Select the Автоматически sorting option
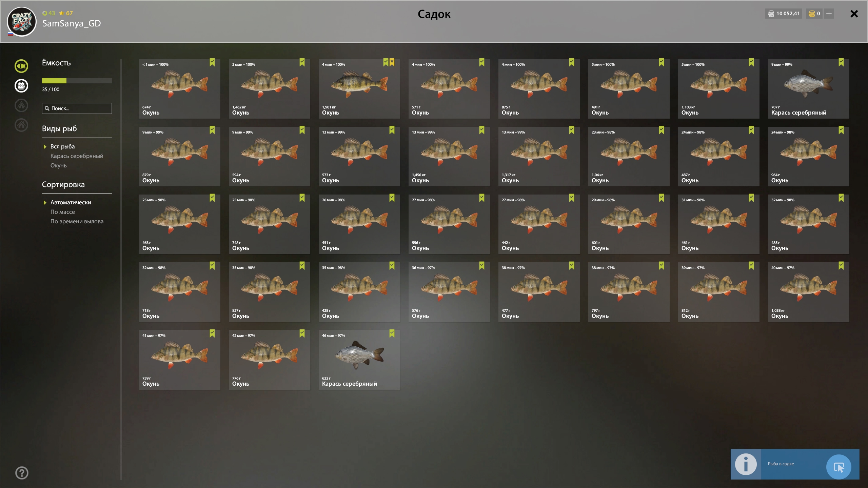Image resolution: width=868 pixels, height=488 pixels. coord(71,202)
